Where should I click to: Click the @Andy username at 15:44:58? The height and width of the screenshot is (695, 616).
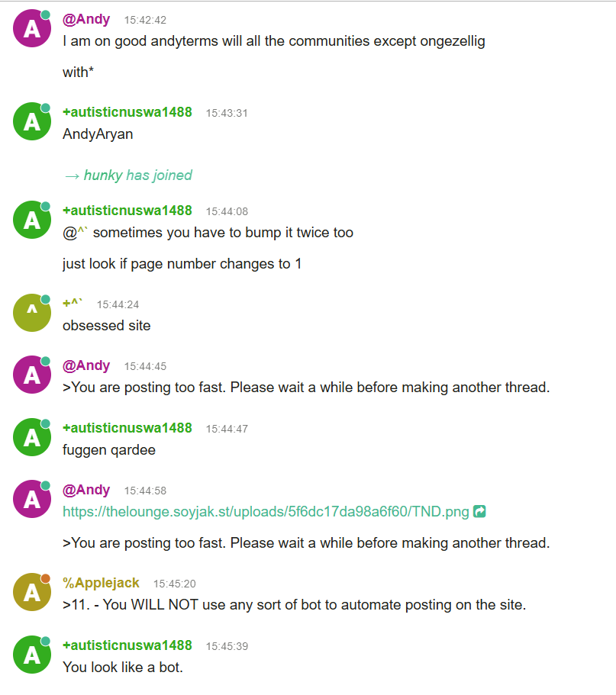[86, 490]
